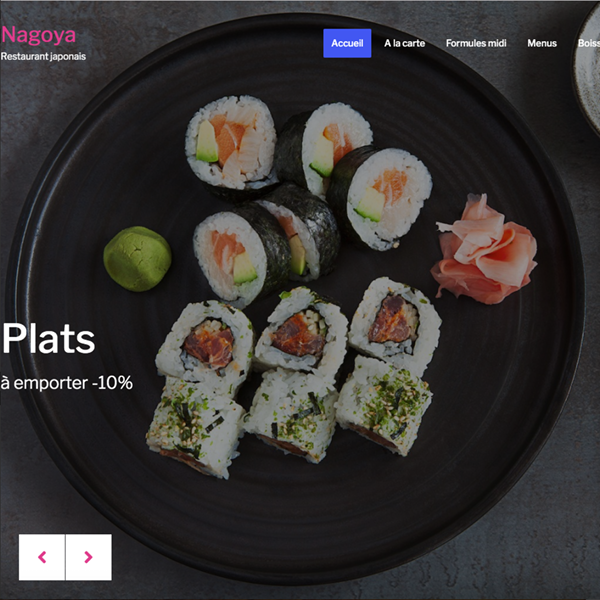Click the previous slide arrow icon

pos(42,557)
